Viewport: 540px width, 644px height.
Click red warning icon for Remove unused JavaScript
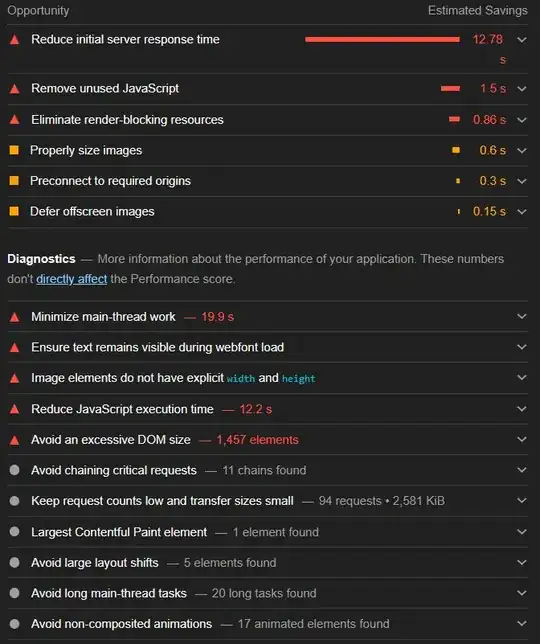click(14, 89)
